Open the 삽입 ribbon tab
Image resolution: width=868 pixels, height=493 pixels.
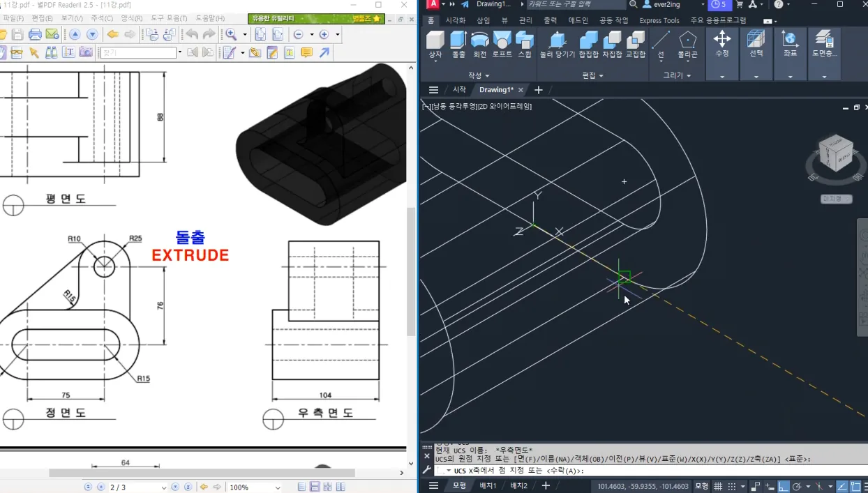point(483,20)
